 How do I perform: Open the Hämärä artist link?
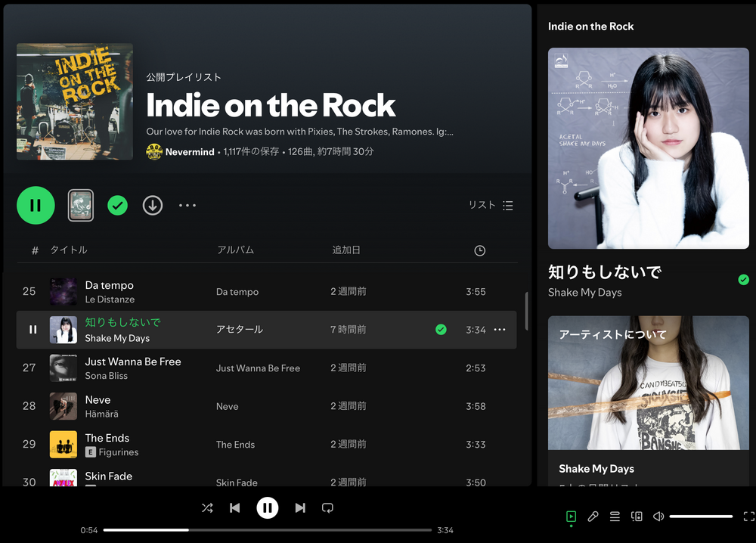tap(102, 414)
